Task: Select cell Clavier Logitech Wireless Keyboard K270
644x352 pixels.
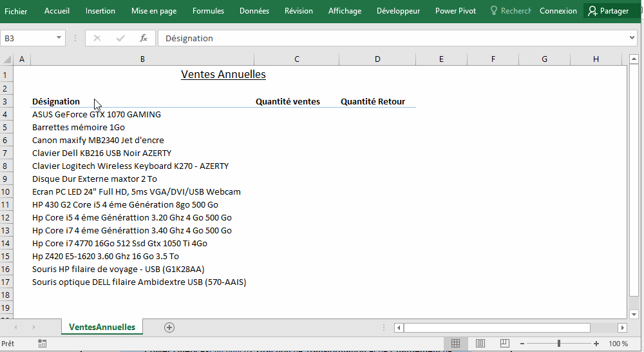Action: tap(142, 166)
